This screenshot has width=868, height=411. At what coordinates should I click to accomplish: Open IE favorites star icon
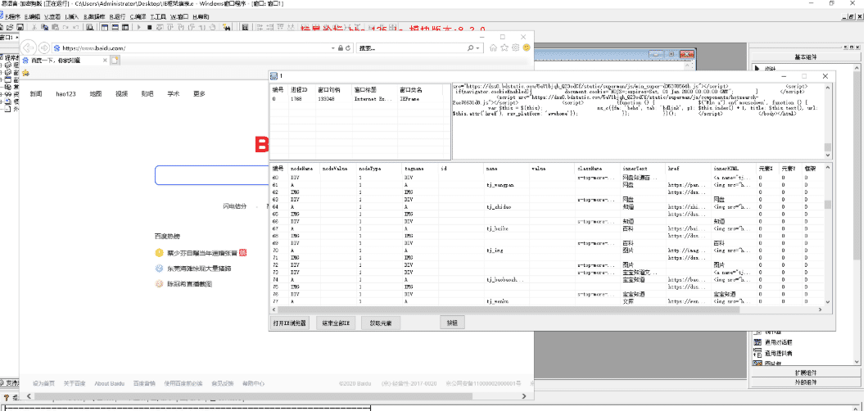[x=504, y=48]
